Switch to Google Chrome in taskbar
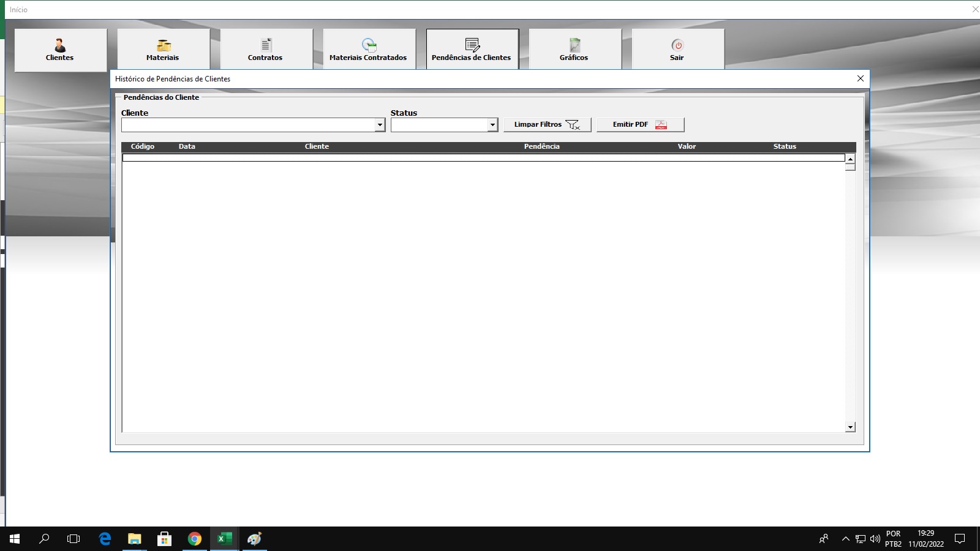The width and height of the screenshot is (980, 551). point(194,539)
